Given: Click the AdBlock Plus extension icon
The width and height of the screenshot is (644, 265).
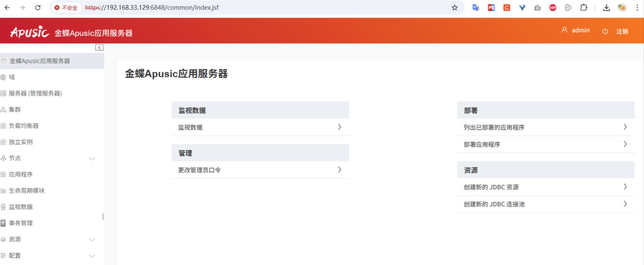Looking at the screenshot, I should tap(553, 8).
